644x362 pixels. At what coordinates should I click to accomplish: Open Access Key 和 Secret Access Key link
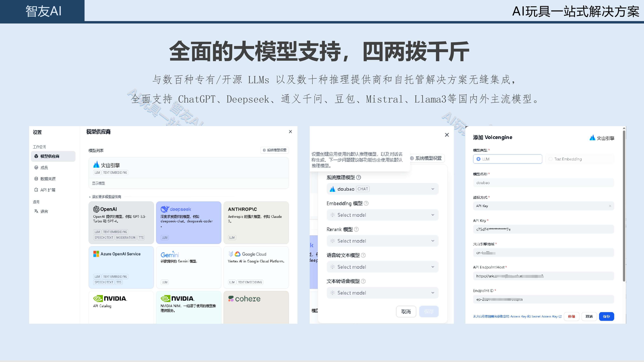(x=517, y=316)
